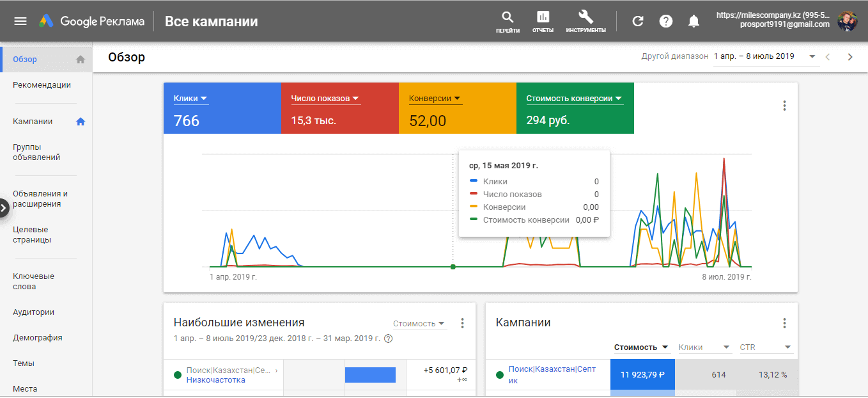The image size is (868, 398).
Task: Open the hamburger main menu
Action: tap(20, 21)
